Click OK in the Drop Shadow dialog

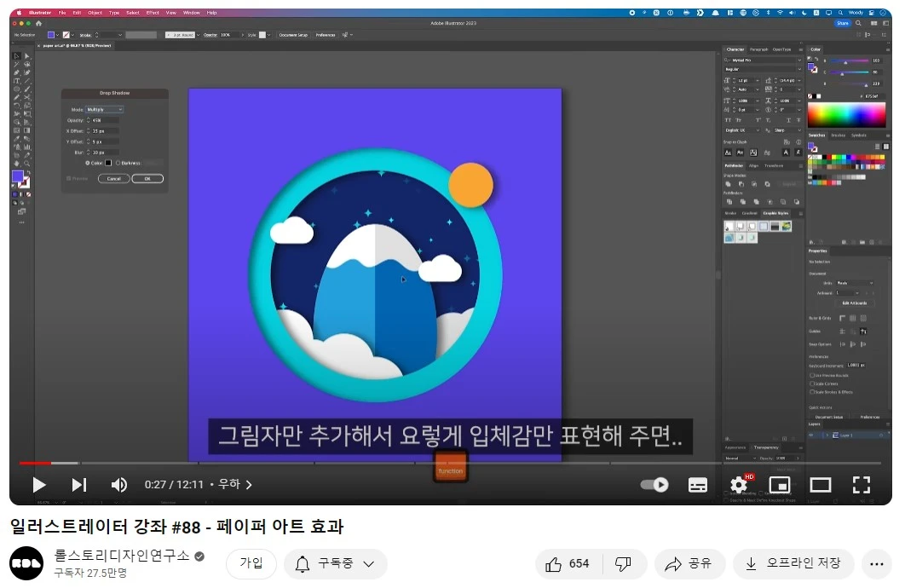pos(147,178)
